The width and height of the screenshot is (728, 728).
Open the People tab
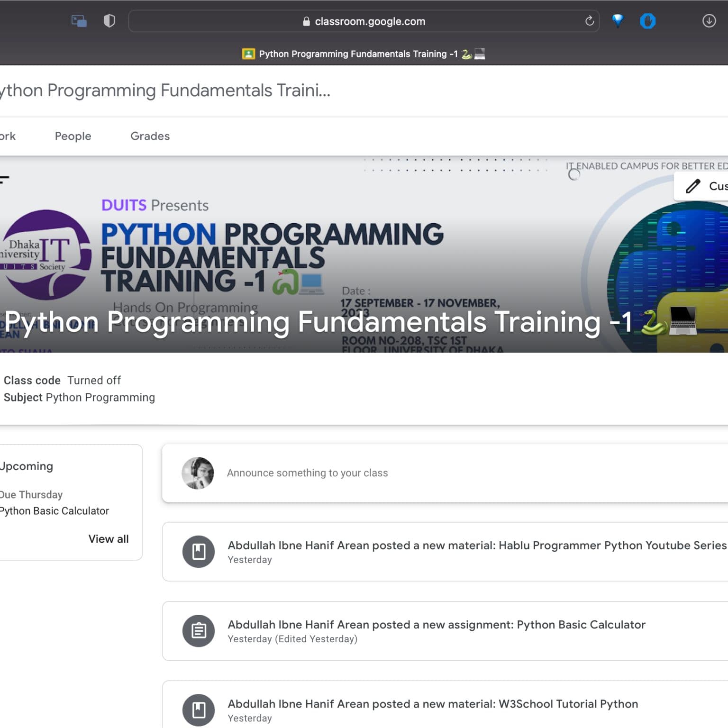coord(73,136)
